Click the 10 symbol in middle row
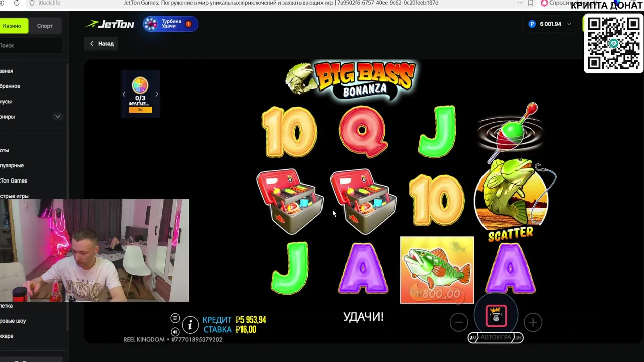Viewport: 644px width, 362px height. pos(437,201)
